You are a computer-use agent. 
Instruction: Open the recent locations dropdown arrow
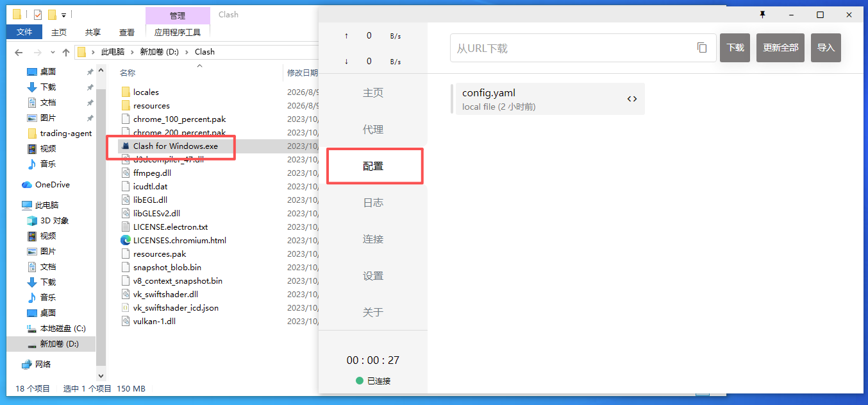point(53,53)
